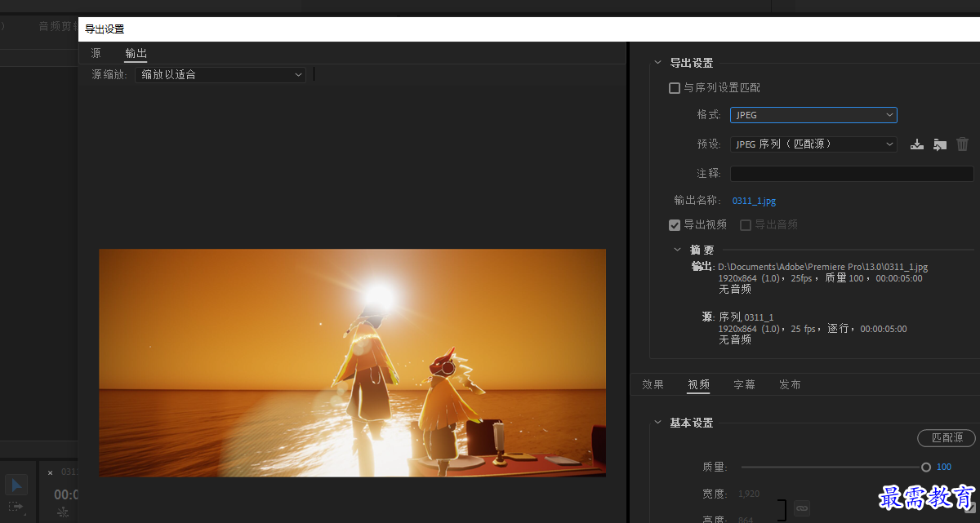Toggle the 导出音频 checkbox
The width and height of the screenshot is (980, 523).
point(746,225)
